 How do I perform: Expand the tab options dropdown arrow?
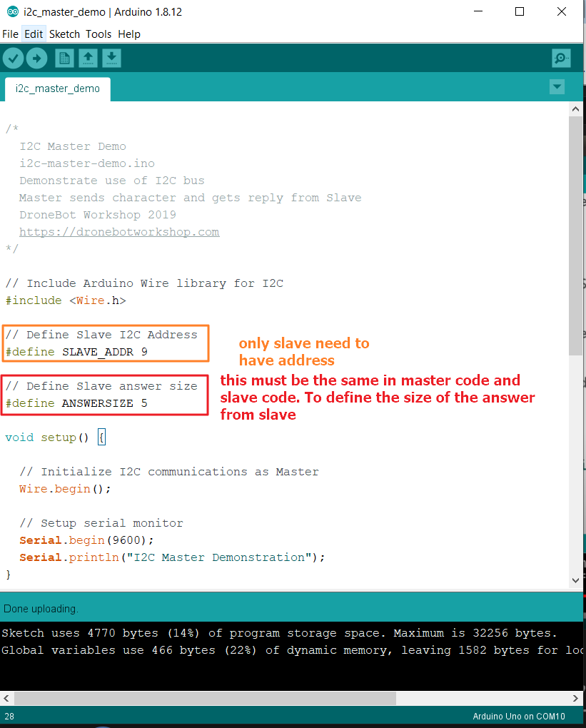[557, 87]
